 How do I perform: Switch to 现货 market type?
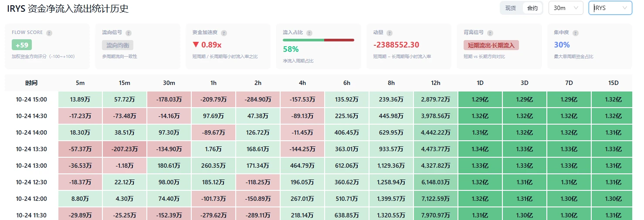511,8
